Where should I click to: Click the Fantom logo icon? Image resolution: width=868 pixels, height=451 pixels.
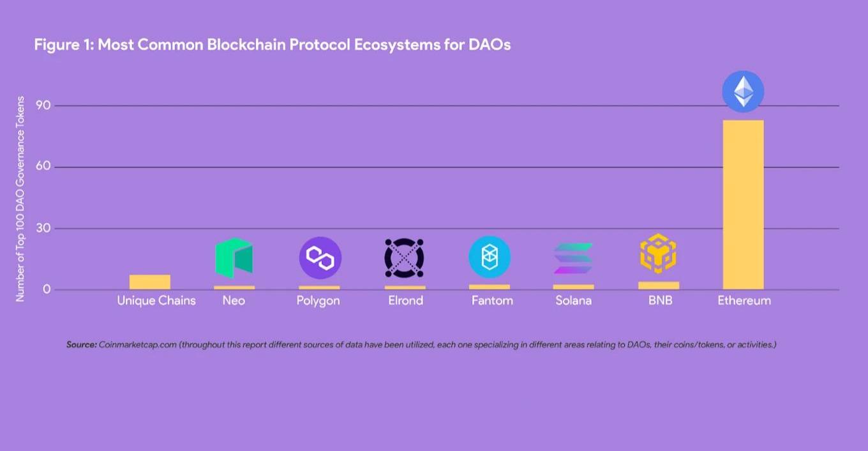point(490,257)
